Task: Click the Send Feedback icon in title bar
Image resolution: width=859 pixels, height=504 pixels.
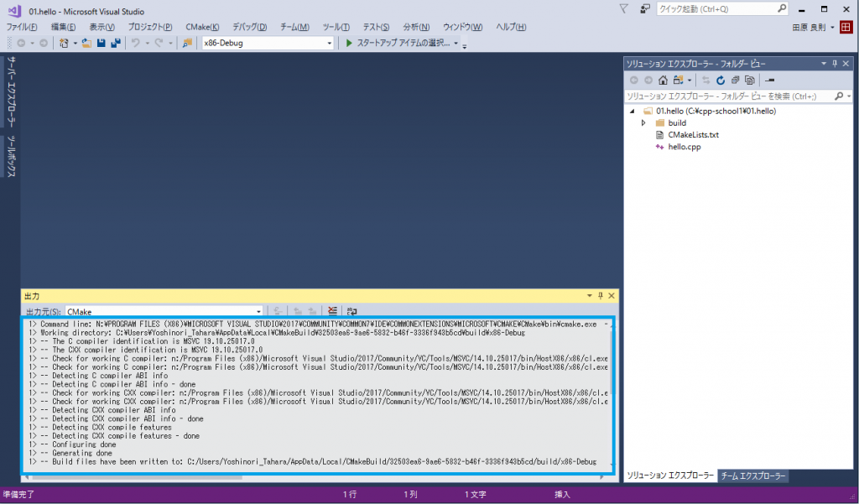Action: tap(644, 8)
